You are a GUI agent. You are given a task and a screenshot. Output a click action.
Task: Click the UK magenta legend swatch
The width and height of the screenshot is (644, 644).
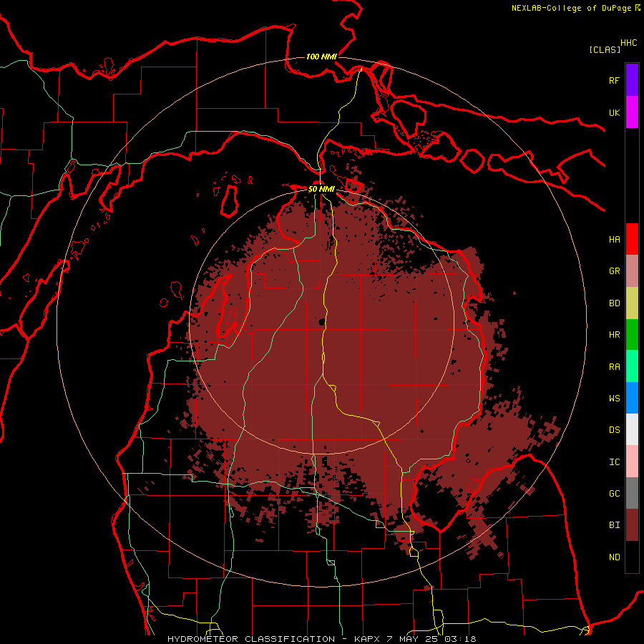pos(632,112)
